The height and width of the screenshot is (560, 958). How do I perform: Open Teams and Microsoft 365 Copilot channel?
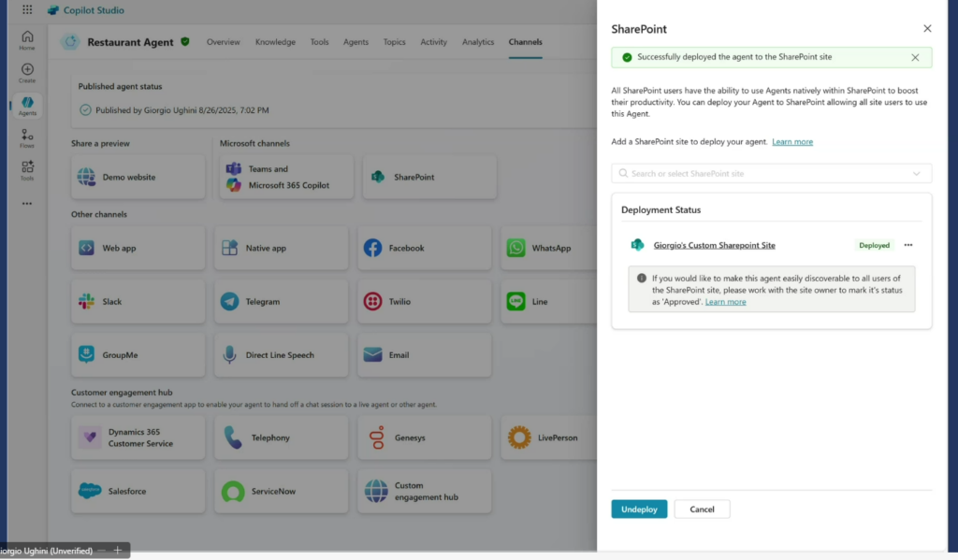pos(286,177)
